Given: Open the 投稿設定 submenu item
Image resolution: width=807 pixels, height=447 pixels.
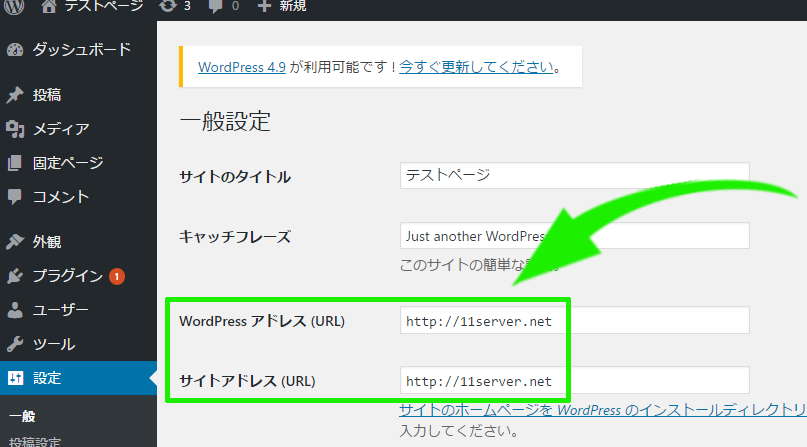Looking at the screenshot, I should pyautogui.click(x=35, y=441).
